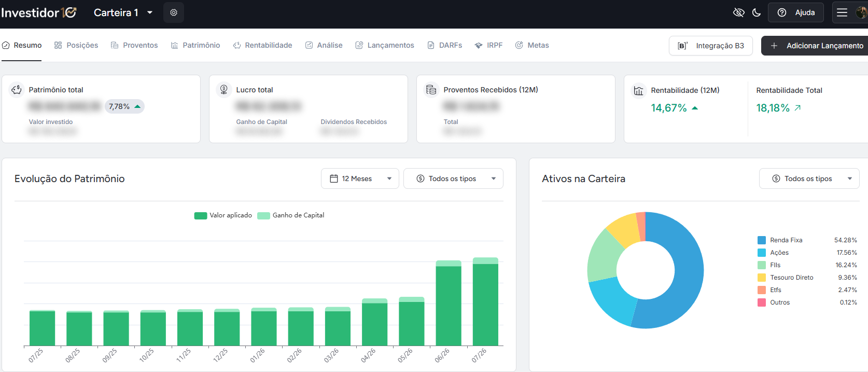This screenshot has height=372, width=868.
Task: Switch to dark mode moon icon
Action: [757, 12]
